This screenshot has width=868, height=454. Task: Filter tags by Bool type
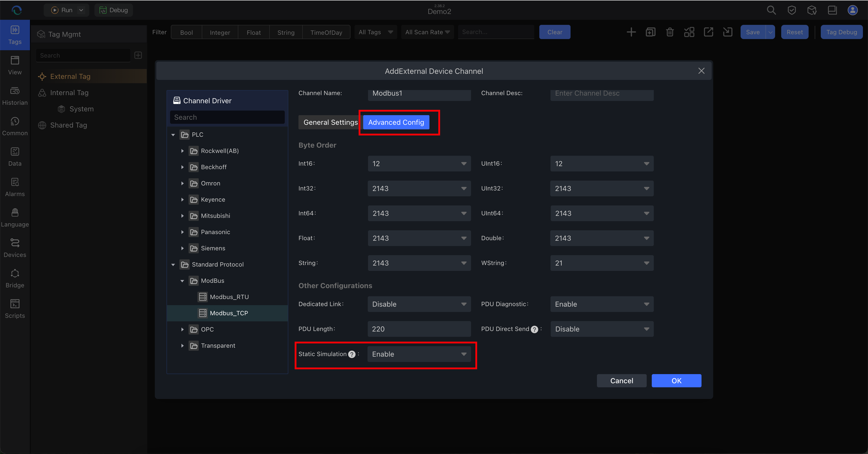coord(186,32)
